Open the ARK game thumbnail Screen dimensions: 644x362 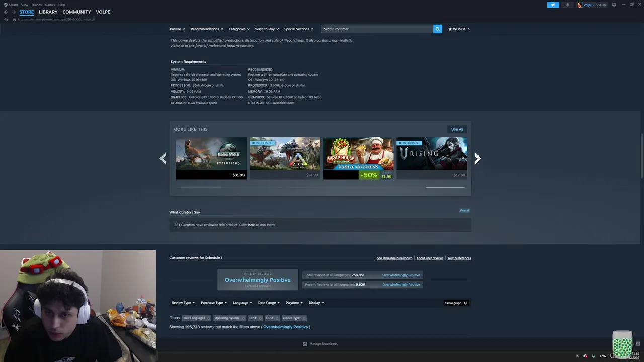click(x=285, y=158)
